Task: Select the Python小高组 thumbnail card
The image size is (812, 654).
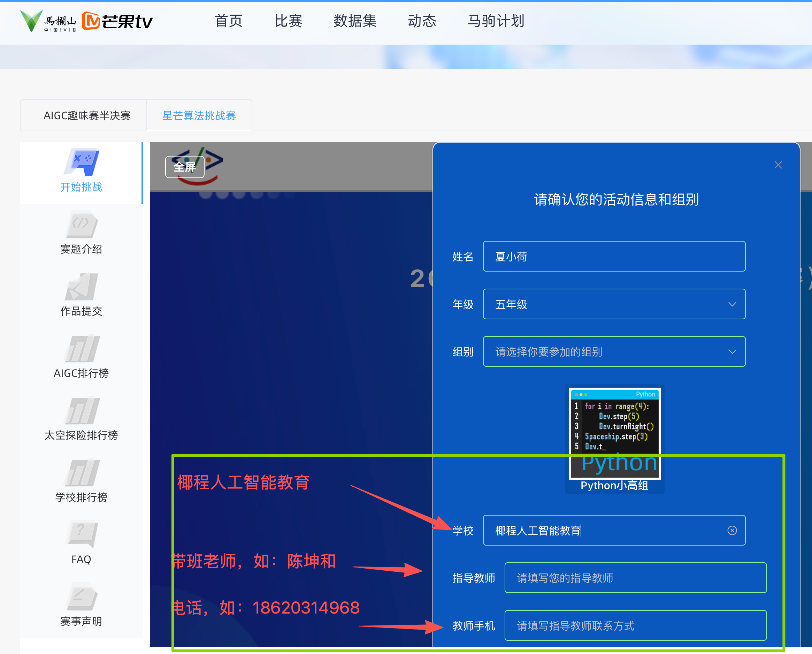Action: [x=614, y=439]
